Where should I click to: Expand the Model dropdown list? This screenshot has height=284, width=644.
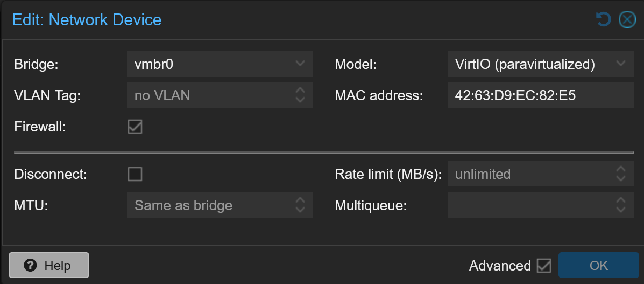click(621, 64)
